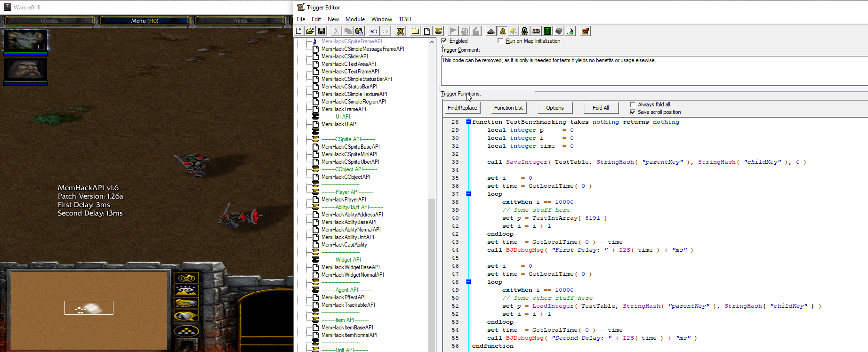Open the Sound Editor speaker icon
Image resolution: width=868 pixels, height=352 pixels.
pos(513,31)
